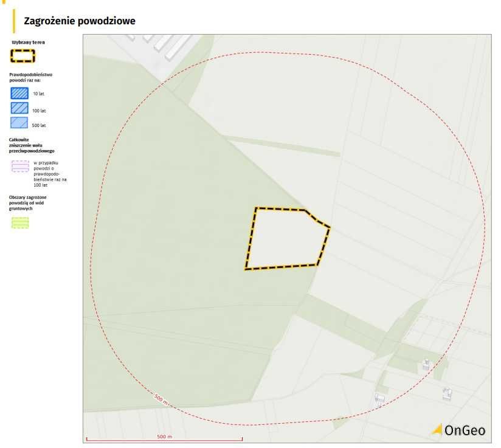This screenshot has height=448, width=501.
Task: Click the 'Wybrany teren' legend label
Action: click(x=28, y=42)
